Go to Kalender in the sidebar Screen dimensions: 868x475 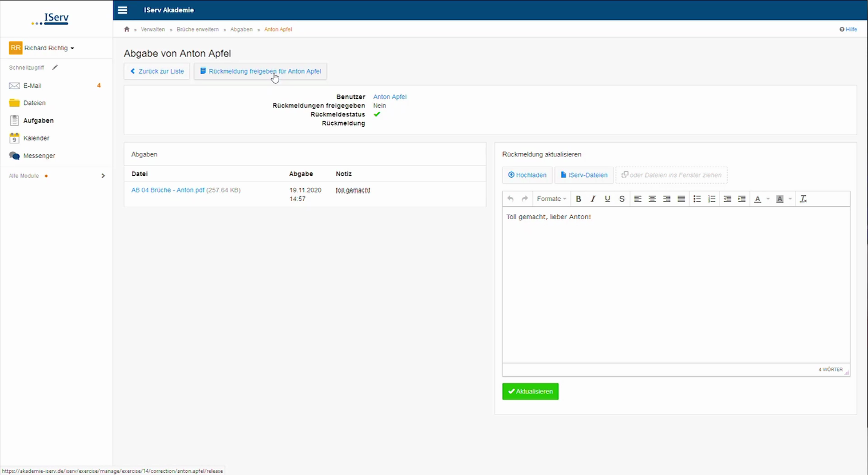(36, 138)
